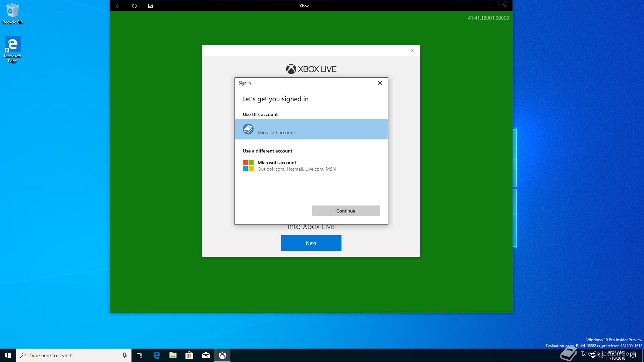Click the four-color Microsoft logo icon

click(x=248, y=166)
